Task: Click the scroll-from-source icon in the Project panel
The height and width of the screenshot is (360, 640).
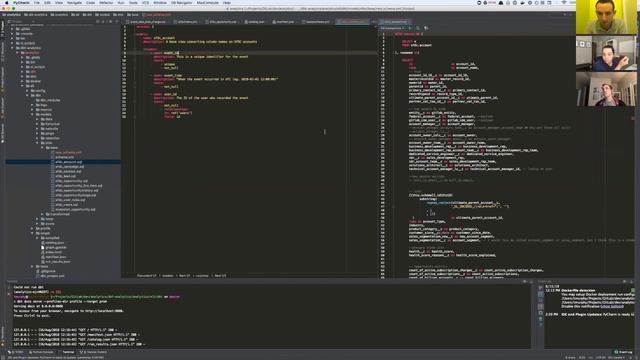Action: tap(98, 22)
